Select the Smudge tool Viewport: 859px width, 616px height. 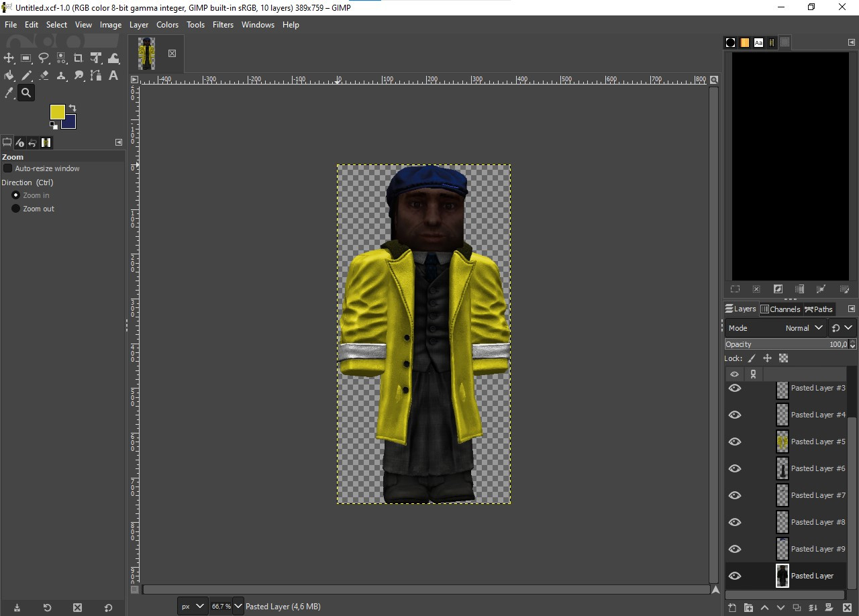tap(79, 76)
